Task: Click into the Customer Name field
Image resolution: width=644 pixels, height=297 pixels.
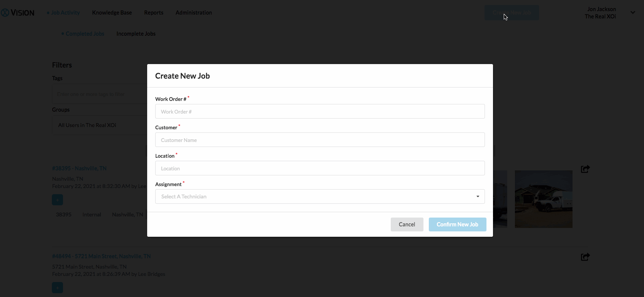Action: 320,140
